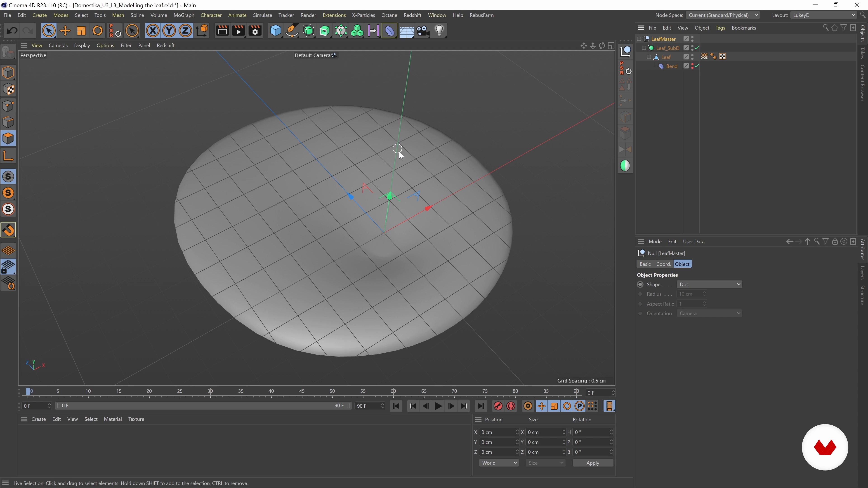Play the animation forwards
Viewport: 868px width, 488px height.
438,406
